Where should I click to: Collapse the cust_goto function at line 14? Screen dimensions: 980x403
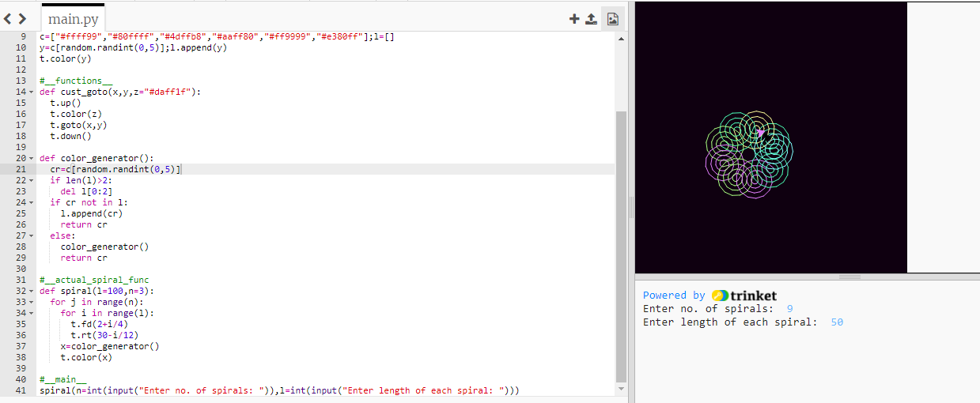click(x=31, y=92)
